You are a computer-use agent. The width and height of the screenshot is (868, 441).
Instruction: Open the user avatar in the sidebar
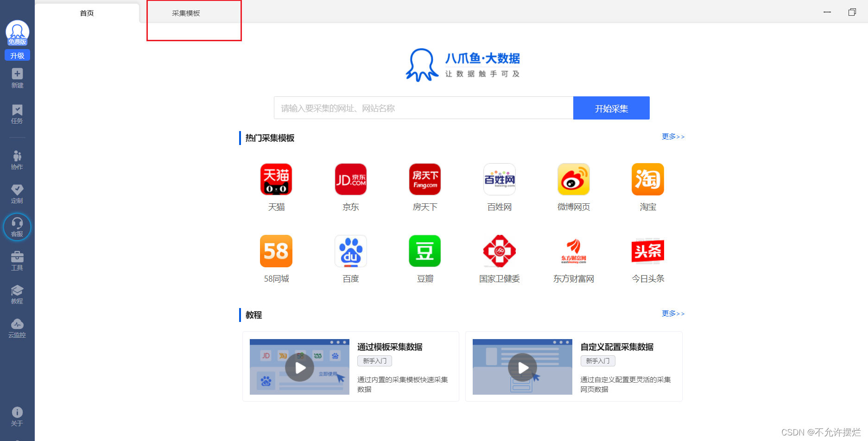[17, 31]
